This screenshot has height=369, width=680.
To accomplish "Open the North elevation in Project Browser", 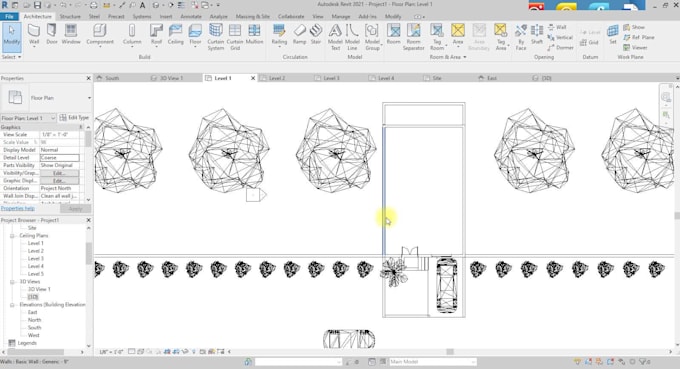I will 34,320.
